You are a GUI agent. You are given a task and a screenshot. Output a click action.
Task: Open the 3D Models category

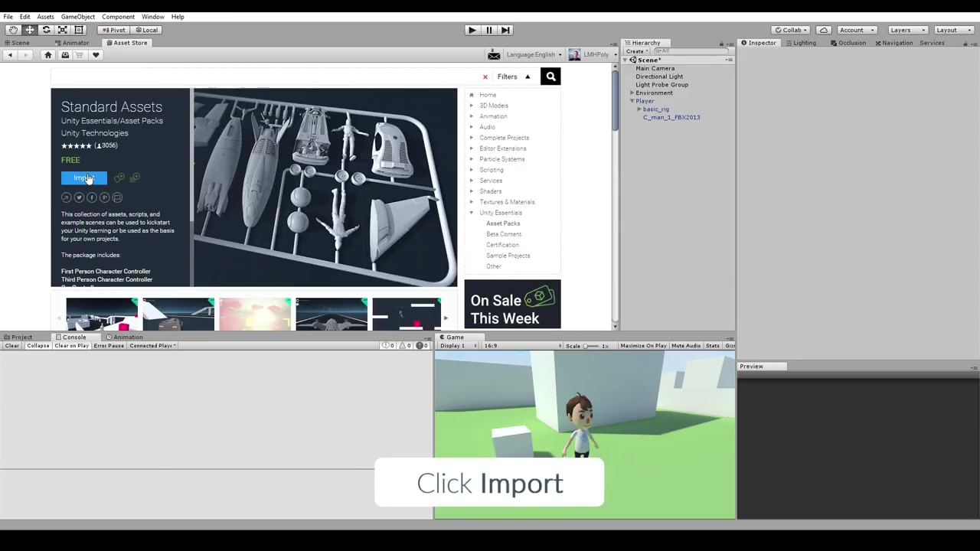[494, 106]
